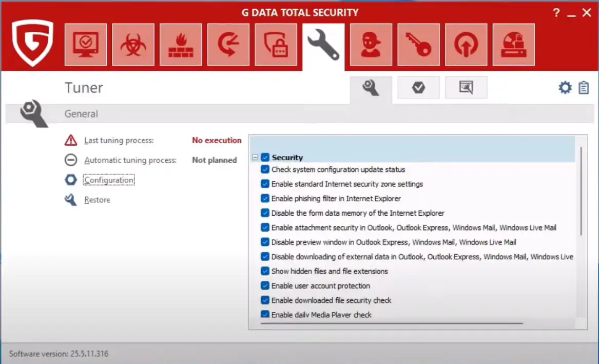
Task: Open the Password manager shield-lock icon
Action: coord(276,45)
